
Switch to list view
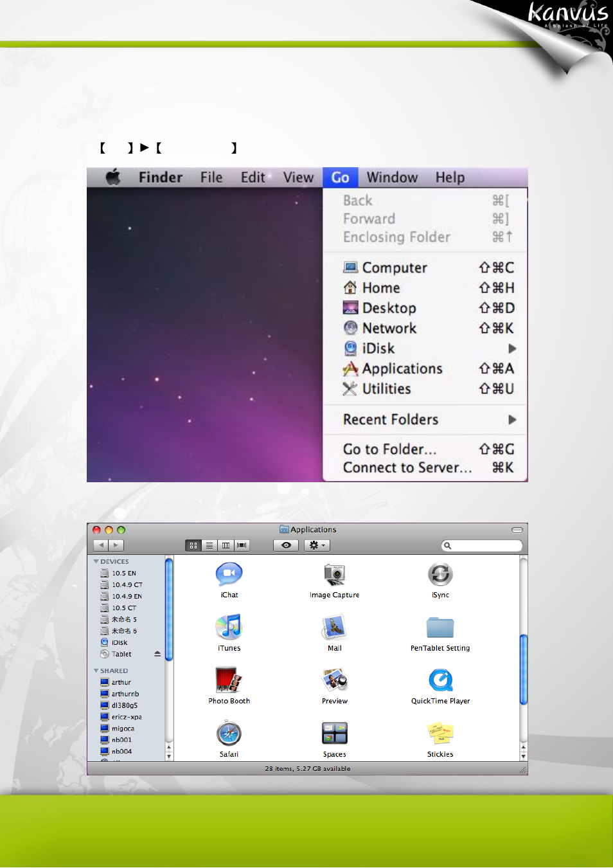click(209, 545)
